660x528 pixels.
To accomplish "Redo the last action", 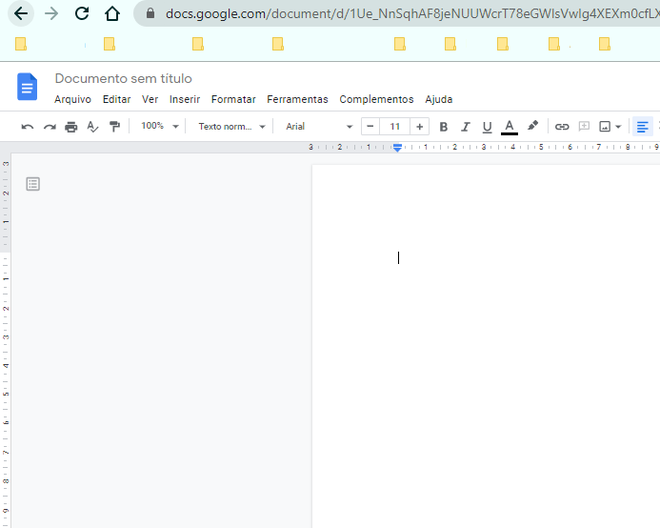I will pos(50,127).
